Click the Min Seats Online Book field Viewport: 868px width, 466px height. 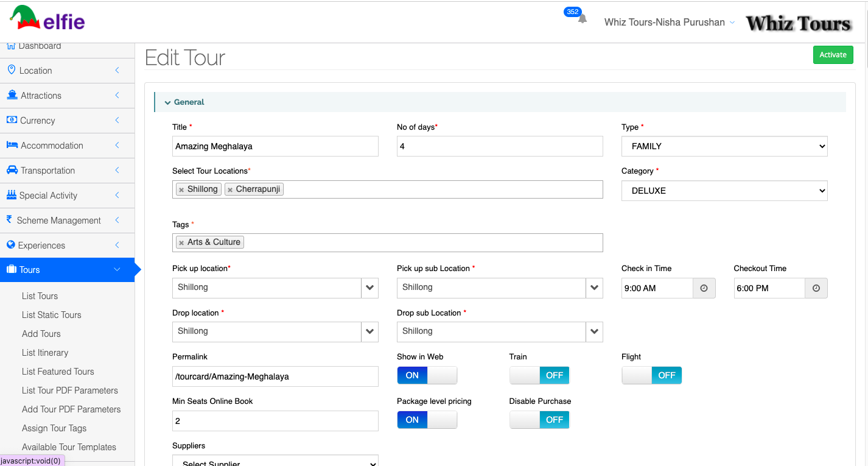(275, 421)
